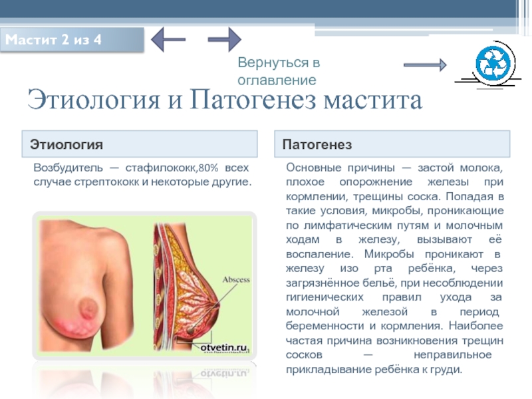This screenshot has height=399, width=532.
Task: Click the line 'загрязнённое бельё, при несоблюдении'
Action: point(394,283)
